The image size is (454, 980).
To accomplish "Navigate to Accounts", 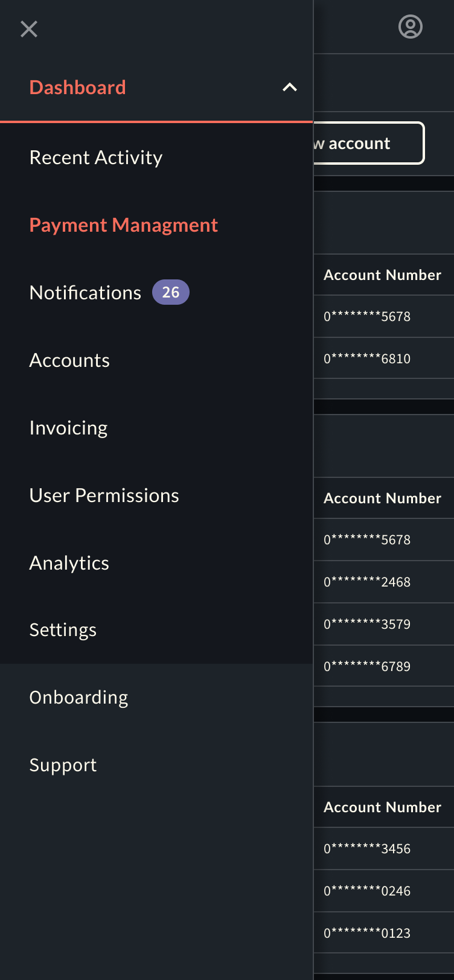I will pyautogui.click(x=69, y=360).
